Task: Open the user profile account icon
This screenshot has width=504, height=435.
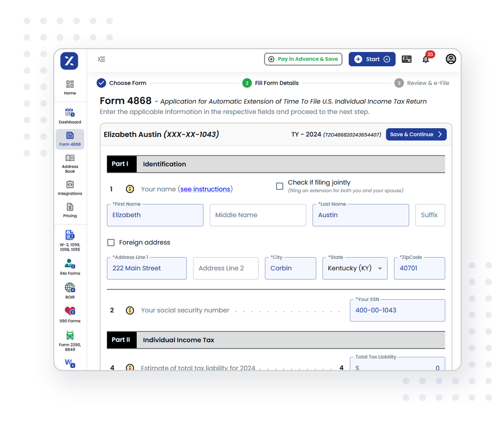Action: 450,59
